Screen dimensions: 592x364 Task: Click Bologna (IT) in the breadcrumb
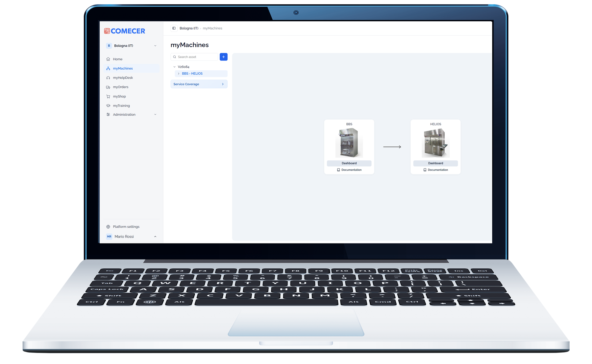click(x=189, y=28)
